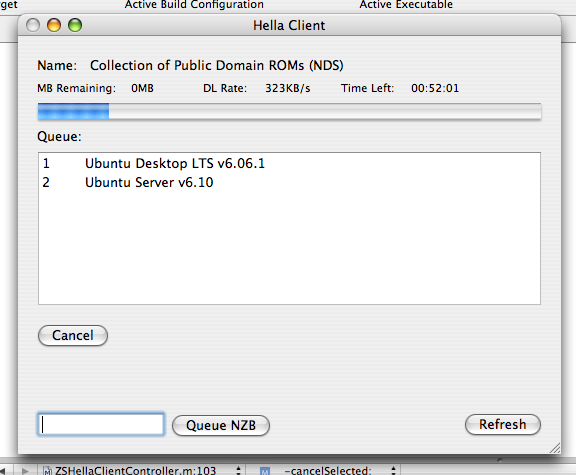576x475 pixels.
Task: Click the Cancel button
Action: tap(73, 335)
